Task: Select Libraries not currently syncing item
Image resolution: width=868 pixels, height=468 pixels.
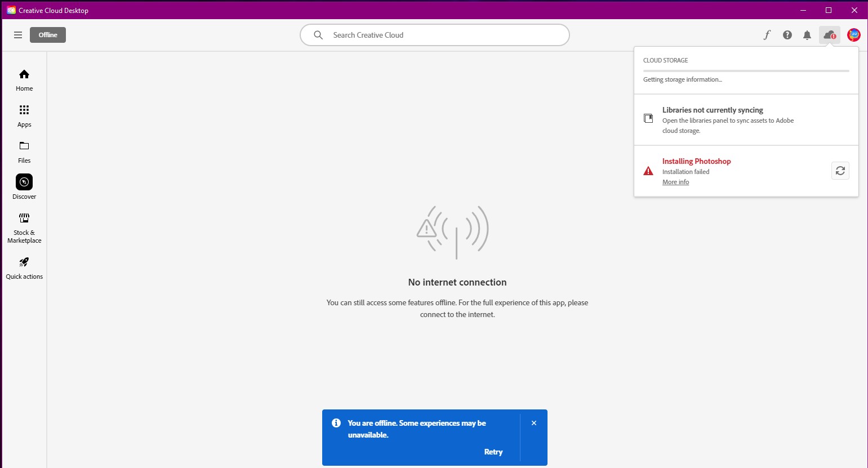Action: pyautogui.click(x=746, y=120)
